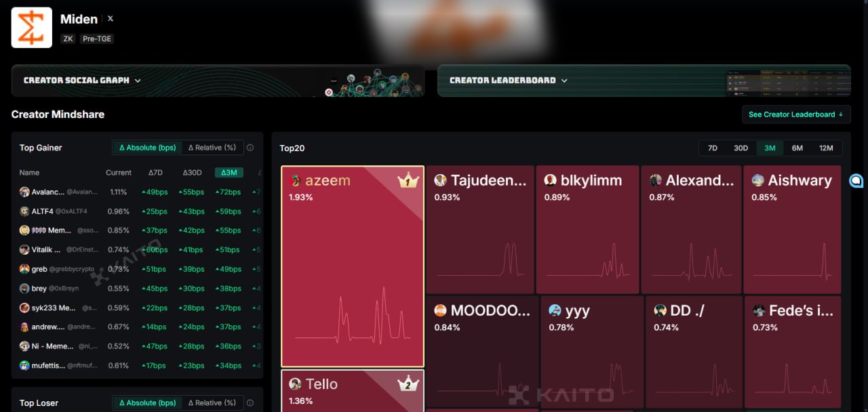Click the round chat bubble icon at right edge
Viewport: 868px width, 412px height.
tap(856, 180)
